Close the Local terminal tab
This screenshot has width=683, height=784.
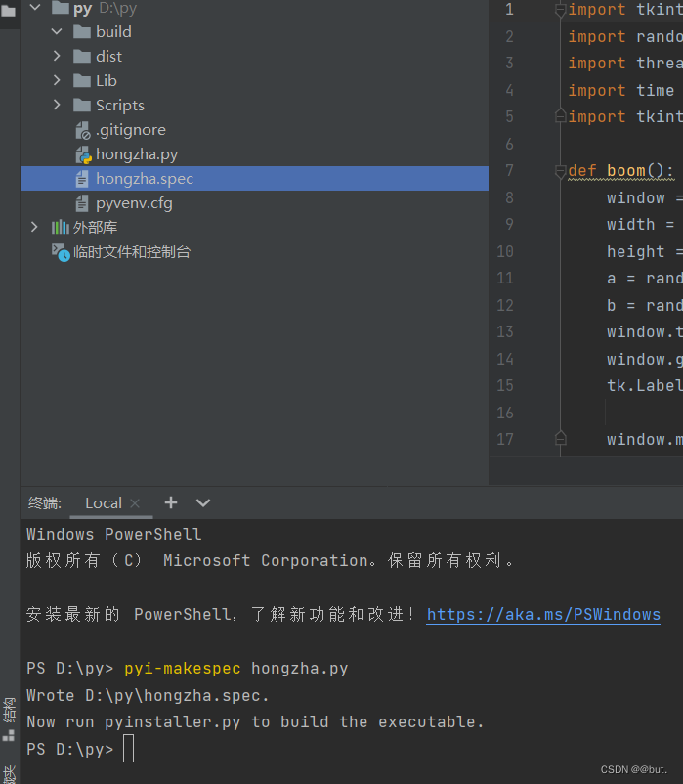click(x=134, y=502)
